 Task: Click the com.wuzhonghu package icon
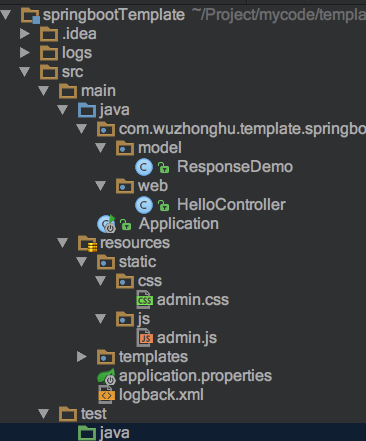coord(106,129)
